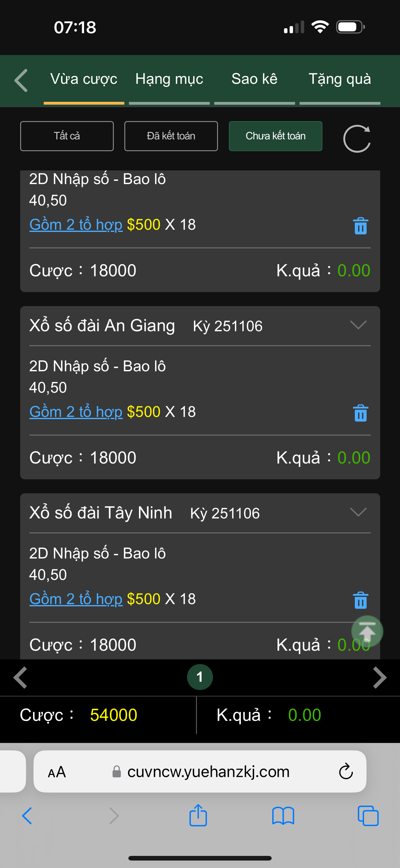Switch to the Hạng mục tab

[169, 79]
